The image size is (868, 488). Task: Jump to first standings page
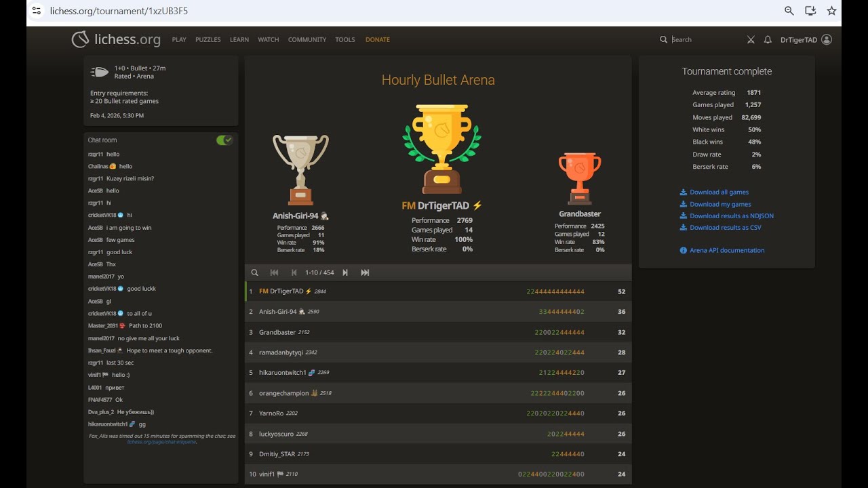pyautogui.click(x=274, y=272)
